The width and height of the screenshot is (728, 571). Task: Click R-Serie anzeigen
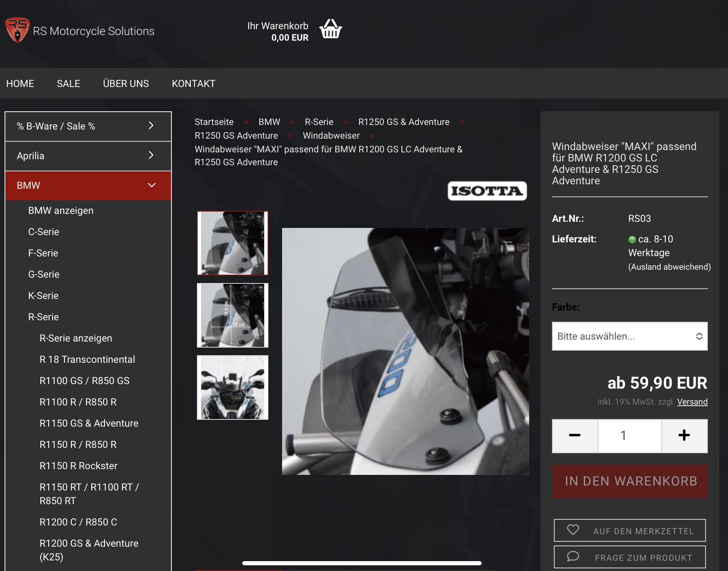click(x=76, y=338)
